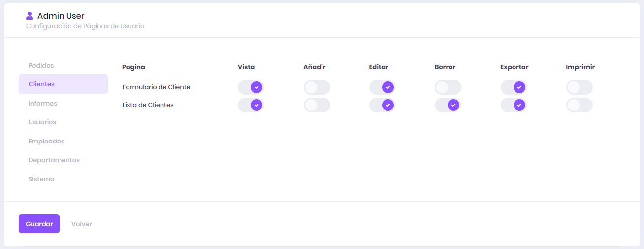Image resolution: width=644 pixels, height=249 pixels.
Task: Enable Añadir for Formulario de Cliente
Action: click(x=317, y=87)
